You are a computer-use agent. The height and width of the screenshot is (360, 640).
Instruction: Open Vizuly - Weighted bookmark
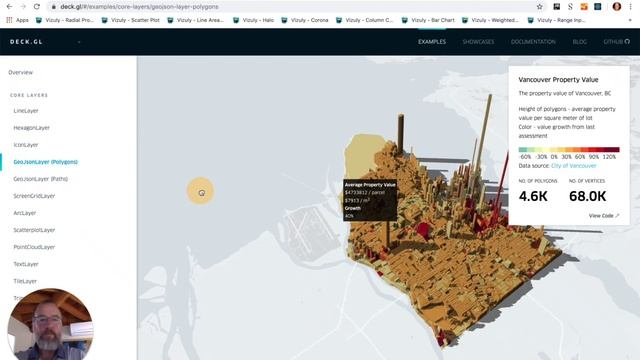[491, 20]
